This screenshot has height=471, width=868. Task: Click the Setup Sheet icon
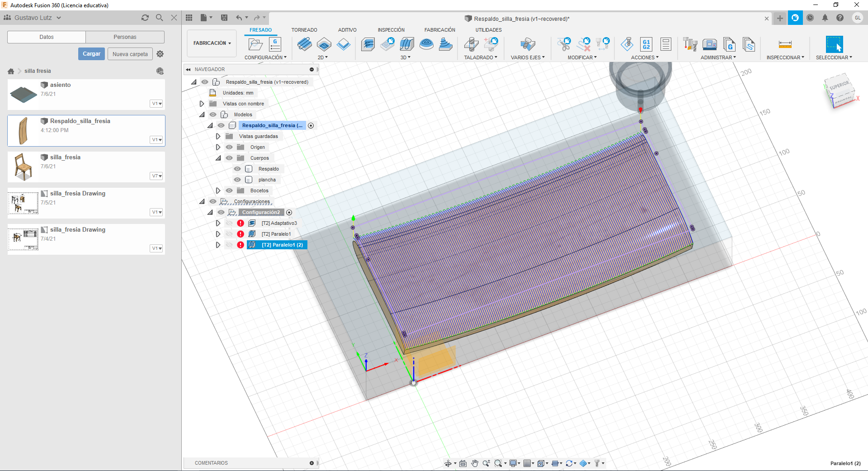(665, 44)
